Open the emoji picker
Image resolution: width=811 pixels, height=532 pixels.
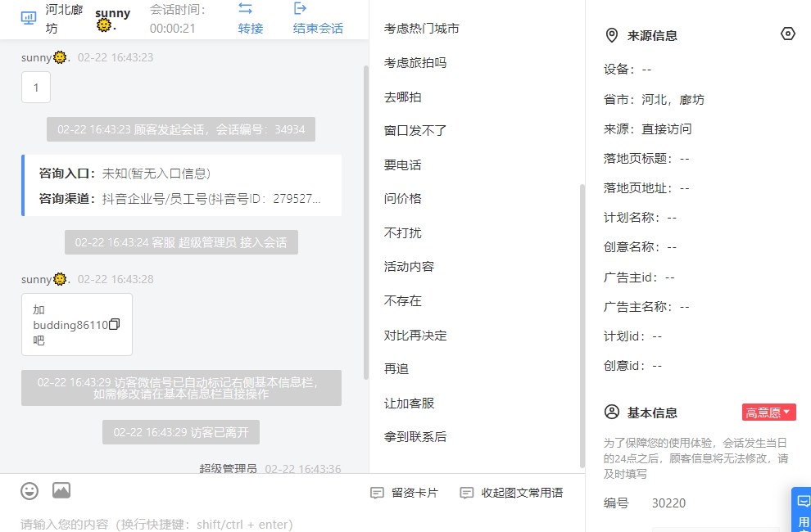pyautogui.click(x=29, y=490)
